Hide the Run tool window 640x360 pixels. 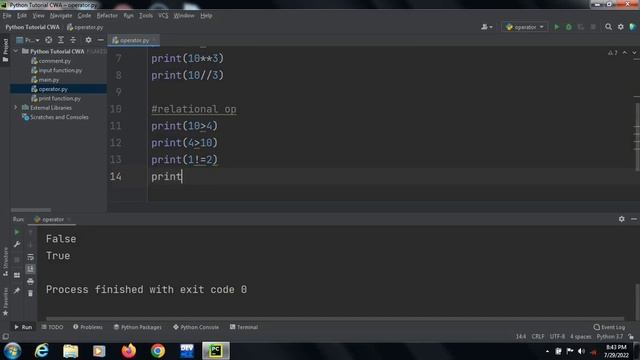coord(633,219)
